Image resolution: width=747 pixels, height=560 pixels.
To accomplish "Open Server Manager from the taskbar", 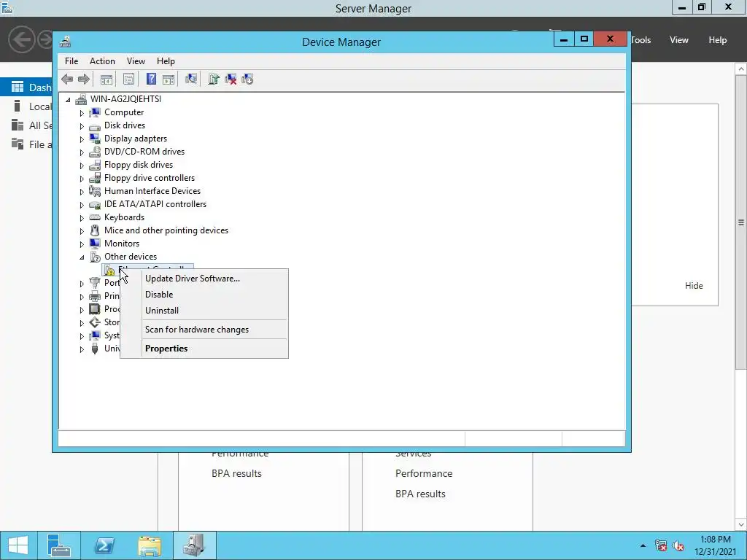I will coord(59,545).
